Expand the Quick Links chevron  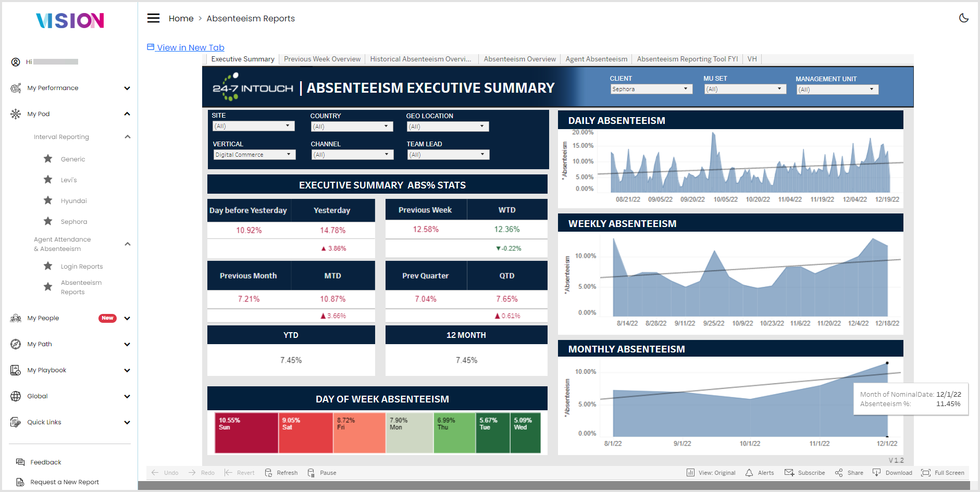tap(127, 423)
